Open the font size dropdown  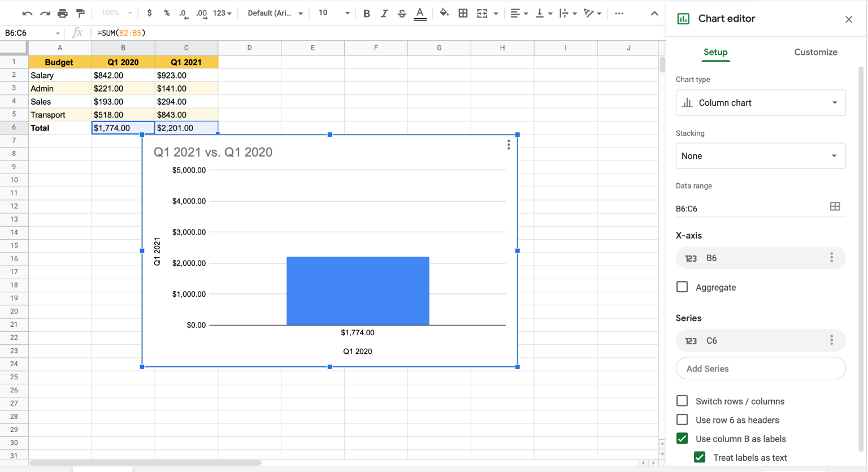coord(332,13)
